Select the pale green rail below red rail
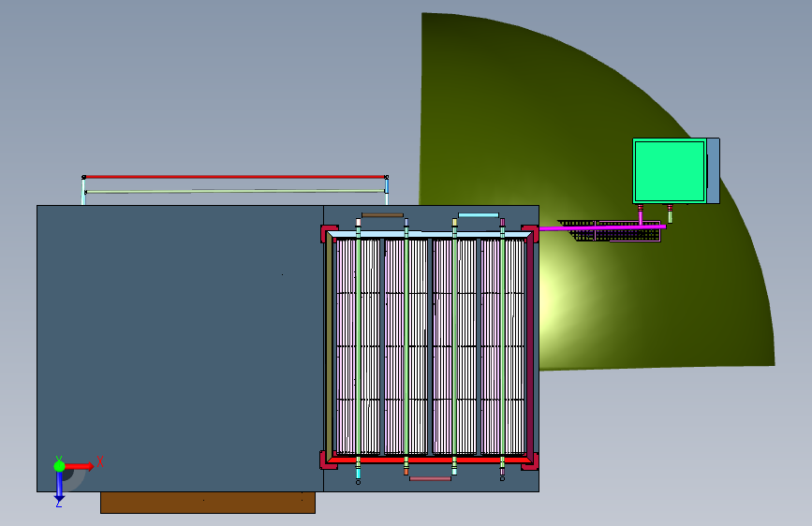This screenshot has height=526, width=812. pos(235,192)
